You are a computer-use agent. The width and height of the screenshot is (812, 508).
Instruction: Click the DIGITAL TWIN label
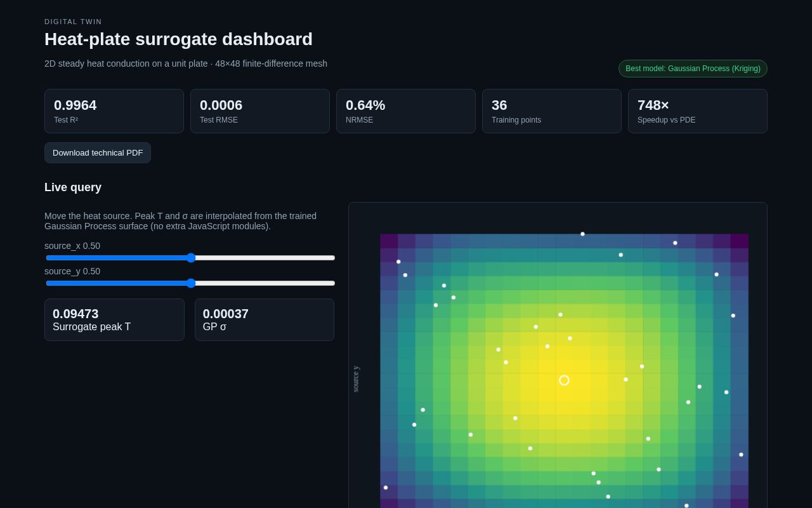(73, 22)
